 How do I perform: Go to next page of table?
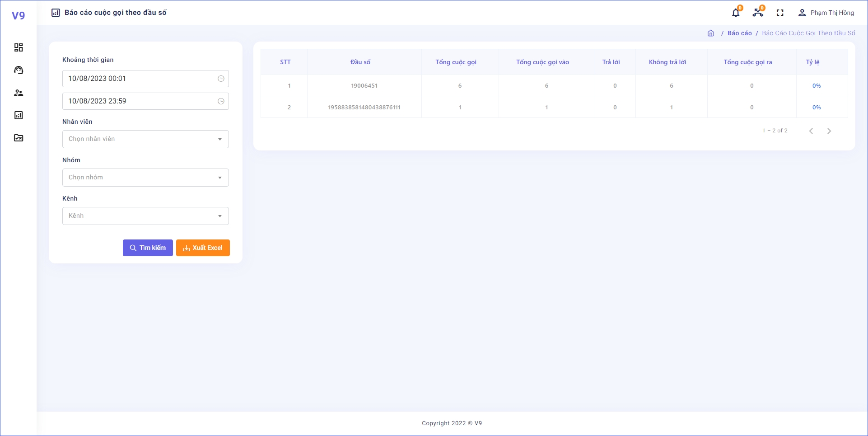click(829, 131)
